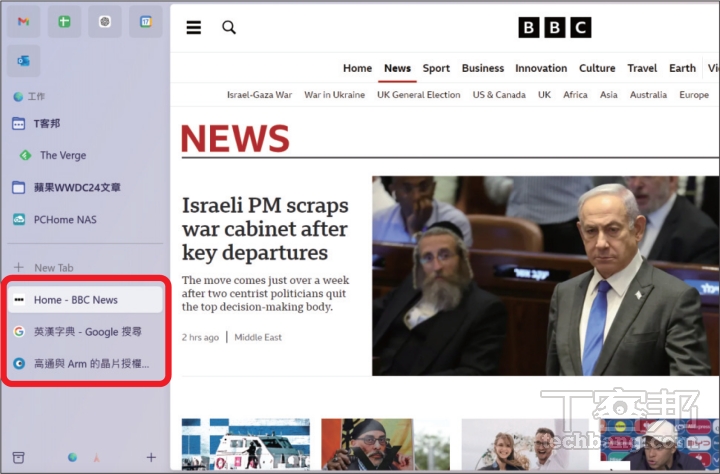Image resolution: width=720 pixels, height=474 pixels.
Task: Open the Travel section
Action: pyautogui.click(x=642, y=68)
